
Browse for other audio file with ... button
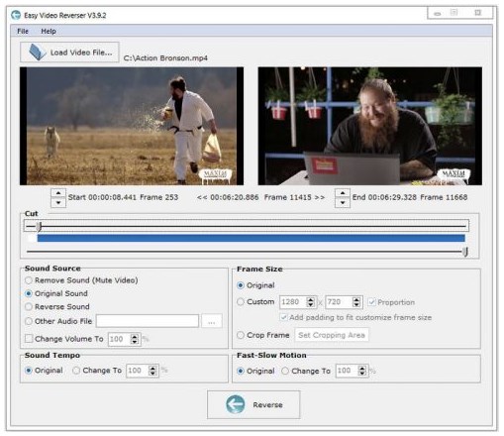[x=212, y=321]
